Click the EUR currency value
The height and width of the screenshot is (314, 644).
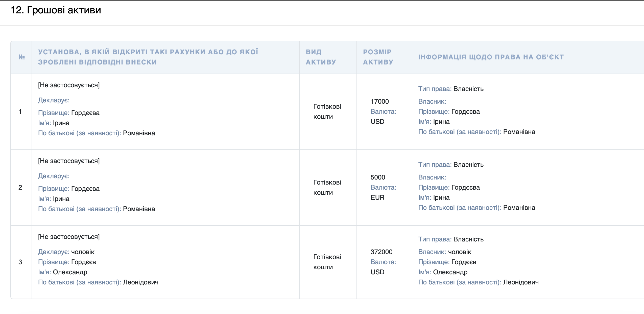point(377,198)
